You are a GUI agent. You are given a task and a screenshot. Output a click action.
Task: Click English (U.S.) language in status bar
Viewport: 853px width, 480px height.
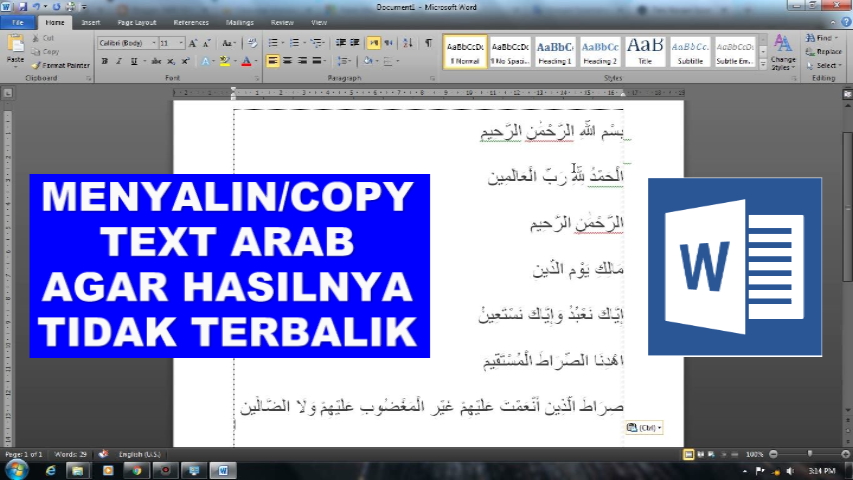click(139, 454)
